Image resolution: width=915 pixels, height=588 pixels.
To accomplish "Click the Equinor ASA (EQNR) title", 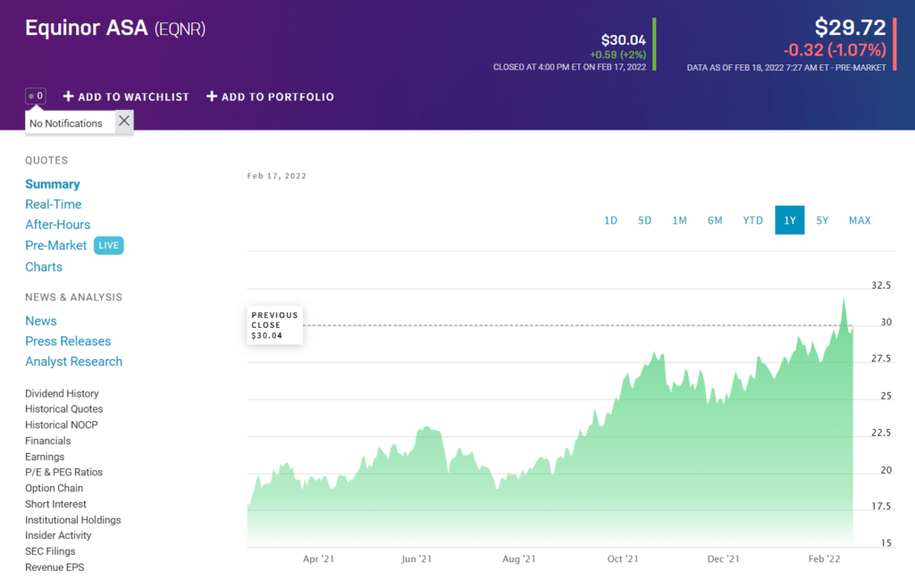I will pyautogui.click(x=115, y=28).
